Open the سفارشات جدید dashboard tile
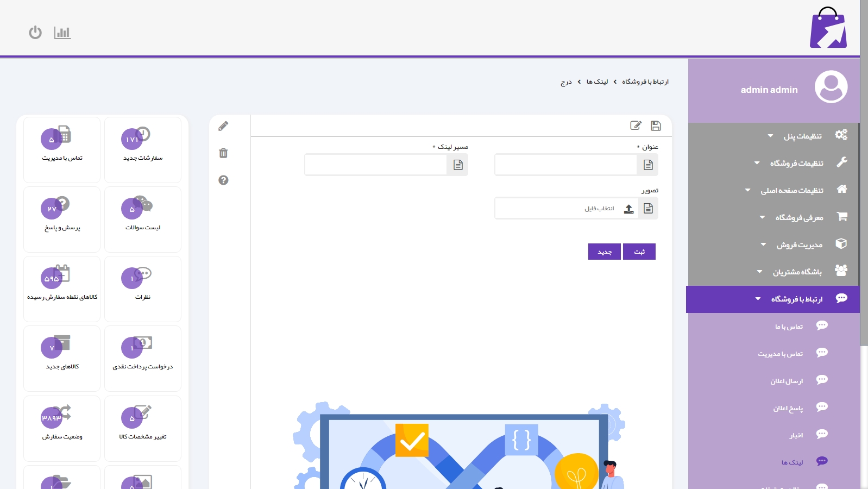 tap(143, 149)
